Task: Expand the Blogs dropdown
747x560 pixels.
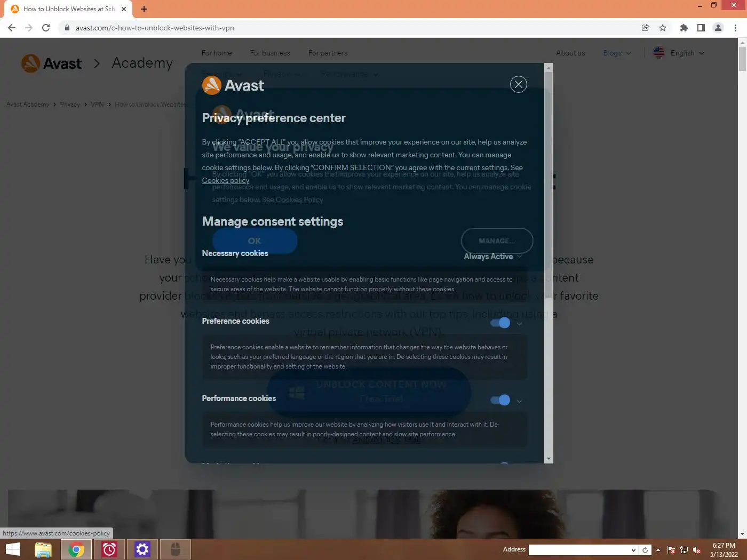Action: point(617,53)
